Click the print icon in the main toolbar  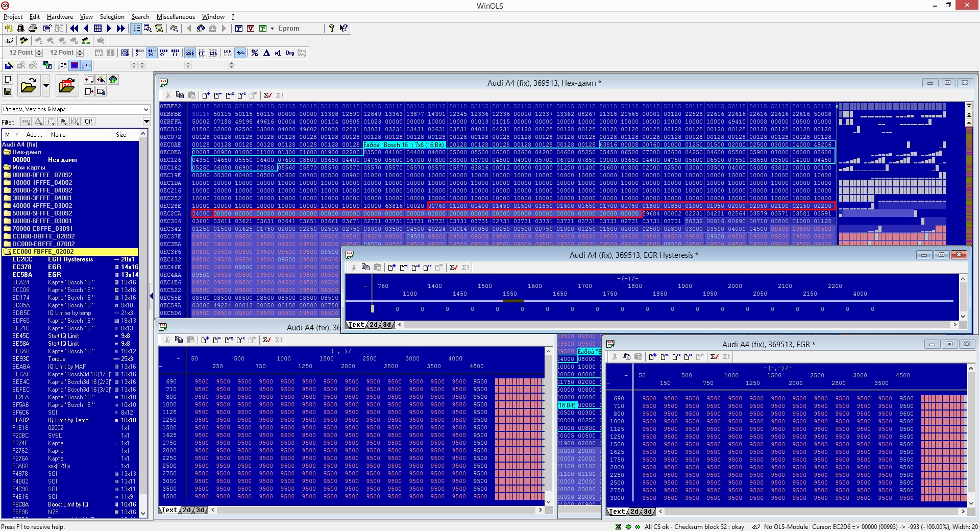33,29
